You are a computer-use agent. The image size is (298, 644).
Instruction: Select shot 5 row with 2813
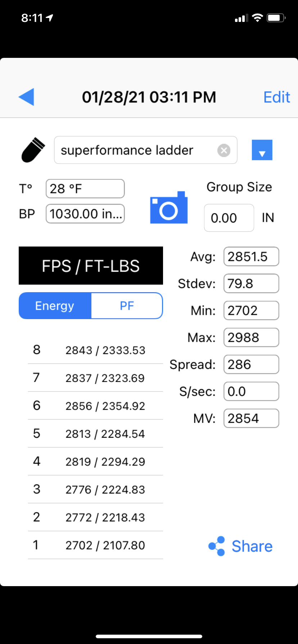coord(95,434)
